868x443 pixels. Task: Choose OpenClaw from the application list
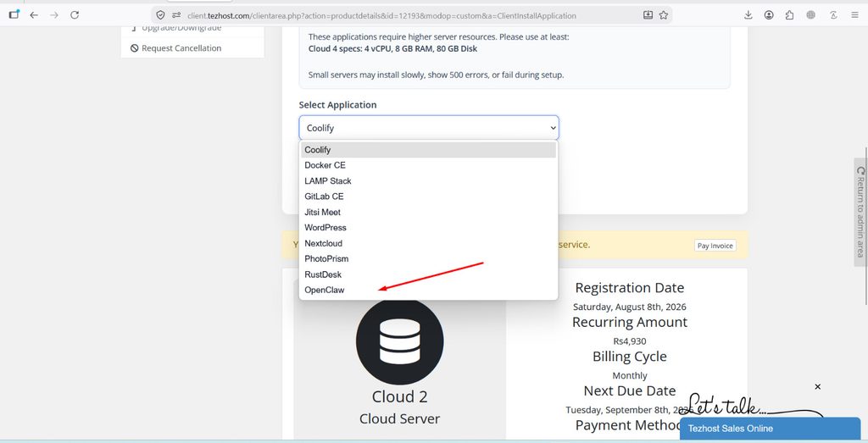pos(428,290)
